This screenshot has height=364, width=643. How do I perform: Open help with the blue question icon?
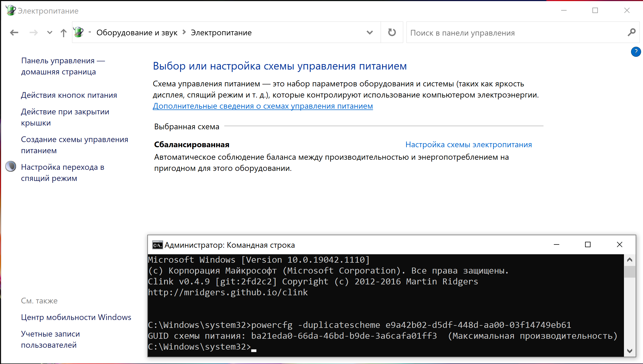point(636,52)
